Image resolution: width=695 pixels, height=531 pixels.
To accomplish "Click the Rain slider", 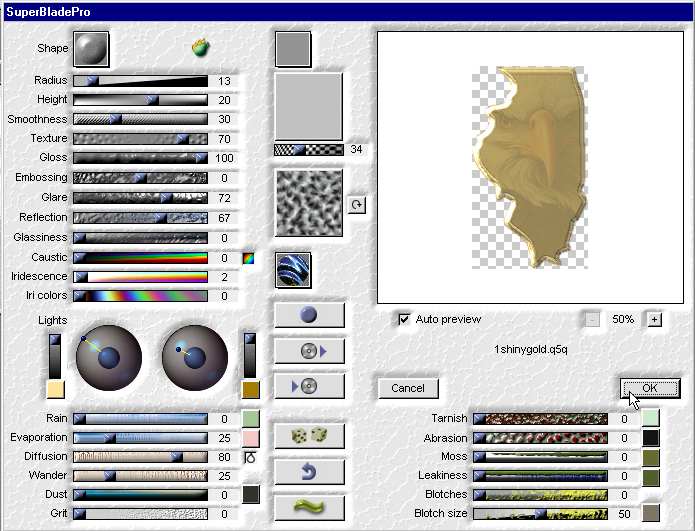I will (140, 419).
